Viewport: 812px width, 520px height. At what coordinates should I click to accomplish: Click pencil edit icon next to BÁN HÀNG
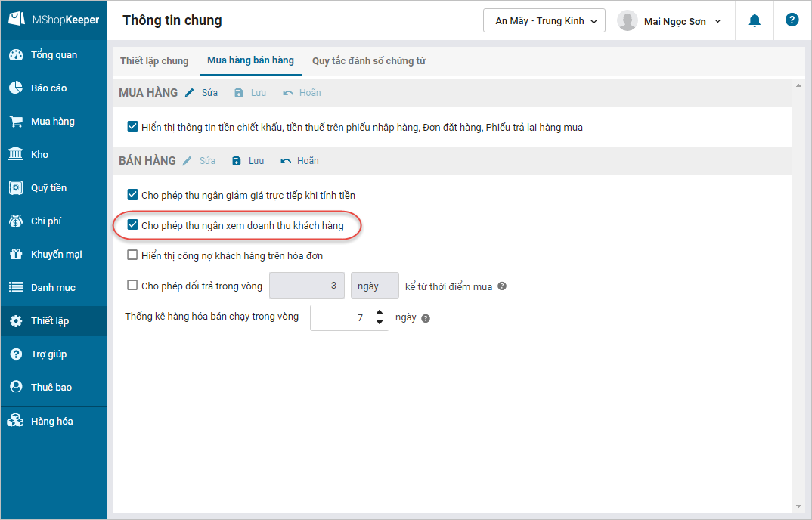[x=187, y=160]
